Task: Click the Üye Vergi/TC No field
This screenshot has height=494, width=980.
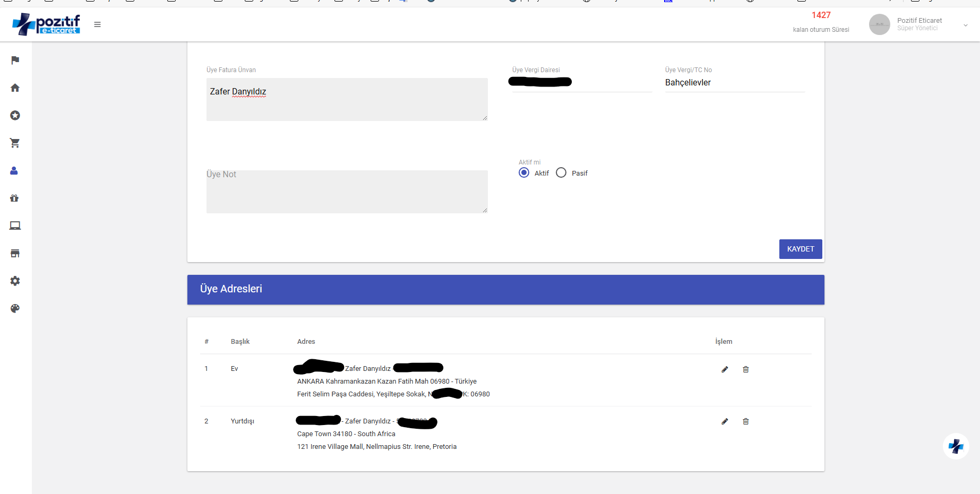Action: pos(734,83)
